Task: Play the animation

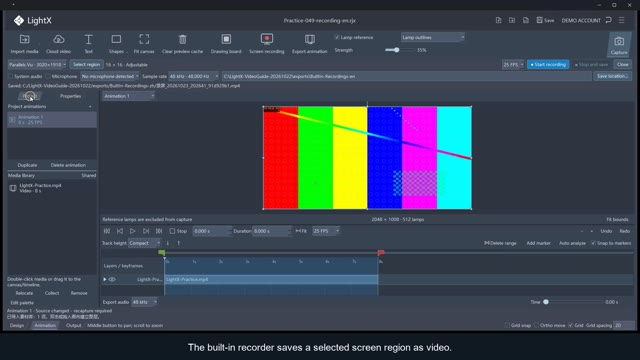Action: [133, 231]
